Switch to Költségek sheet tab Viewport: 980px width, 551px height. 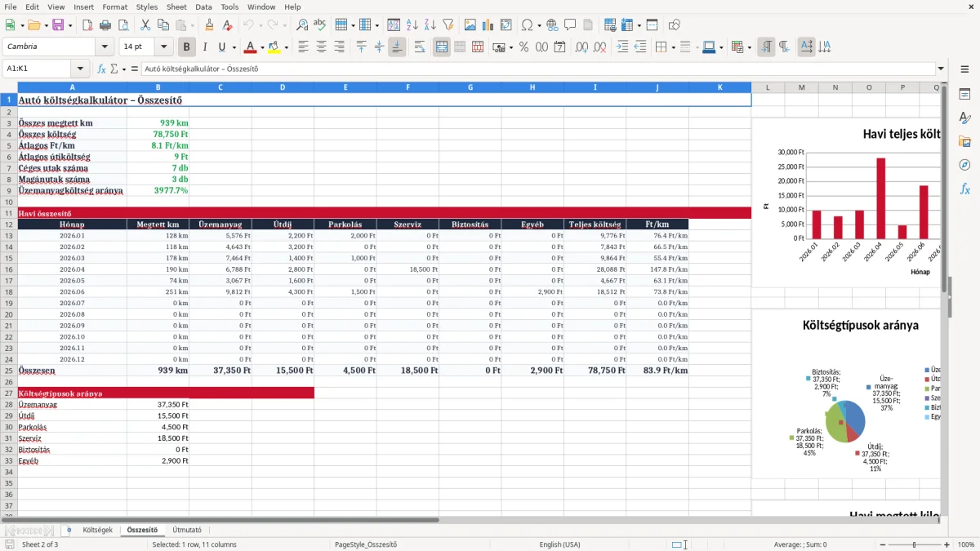pos(98,531)
